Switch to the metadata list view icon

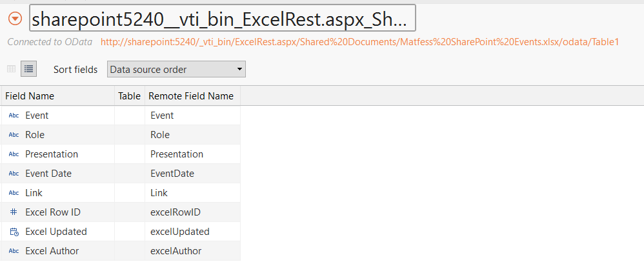(29, 69)
